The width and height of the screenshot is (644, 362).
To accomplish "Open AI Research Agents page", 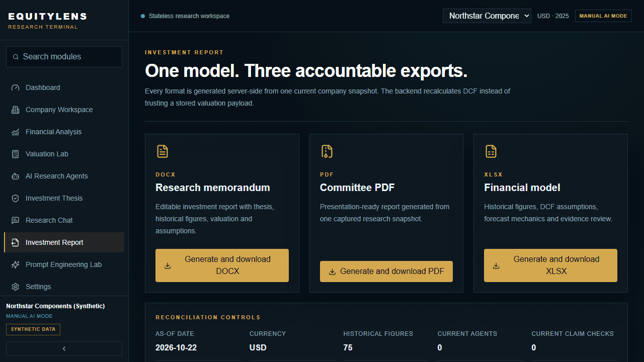I will 64,176.
